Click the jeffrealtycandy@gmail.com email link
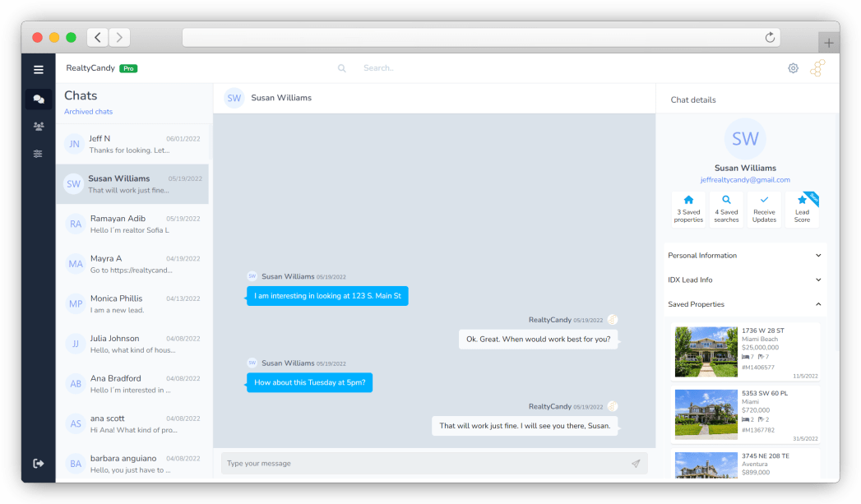Image resolution: width=861 pixels, height=504 pixels. 745,180
